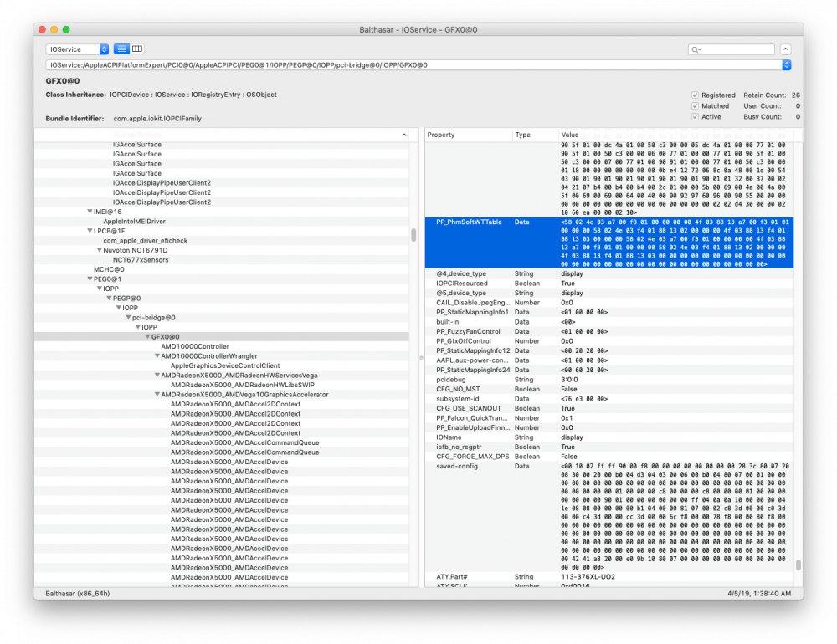Switch to list view mode icon
The image size is (837, 644).
click(x=121, y=49)
